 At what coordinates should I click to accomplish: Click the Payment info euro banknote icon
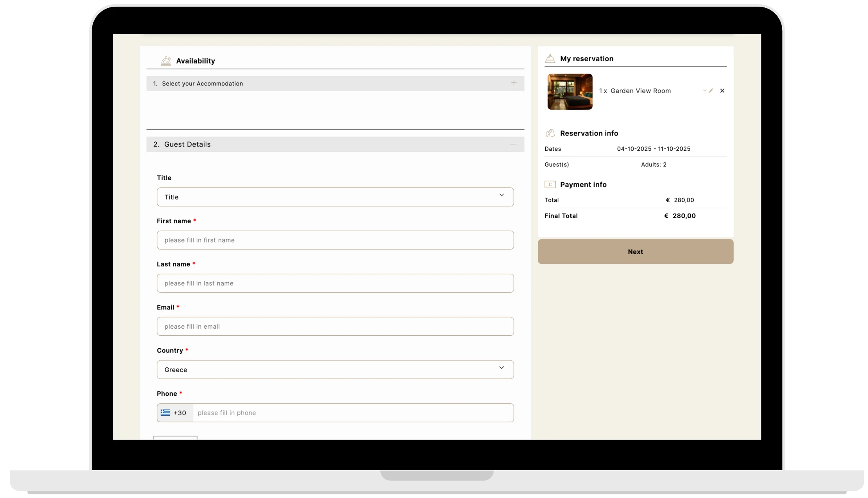(x=550, y=185)
